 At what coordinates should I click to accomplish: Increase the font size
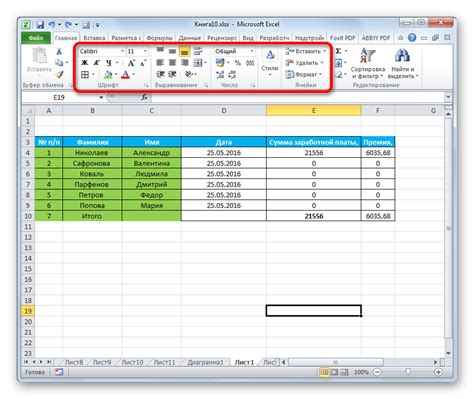pyautogui.click(x=131, y=63)
